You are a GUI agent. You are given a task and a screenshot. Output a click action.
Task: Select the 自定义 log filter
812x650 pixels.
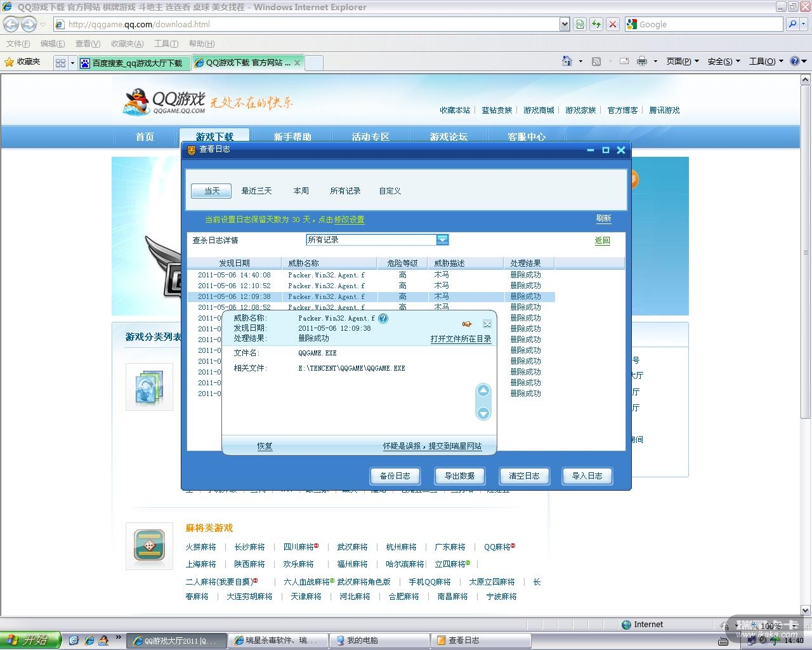point(390,190)
